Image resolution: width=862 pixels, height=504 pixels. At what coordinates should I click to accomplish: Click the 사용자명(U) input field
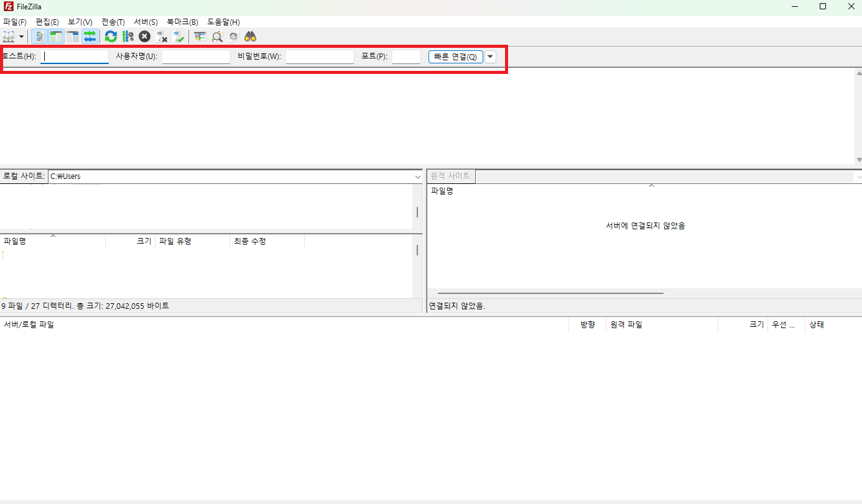[x=196, y=57]
